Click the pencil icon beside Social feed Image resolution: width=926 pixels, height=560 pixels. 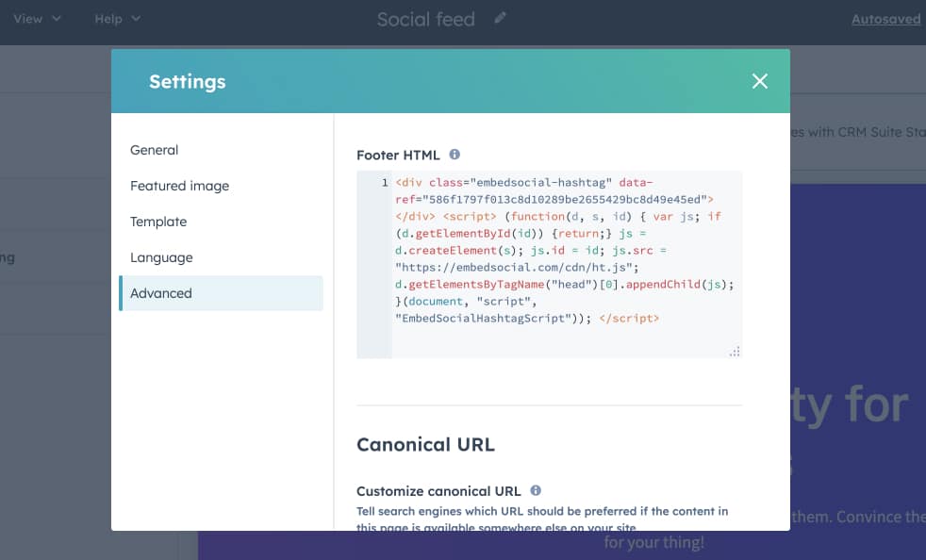[x=500, y=18]
